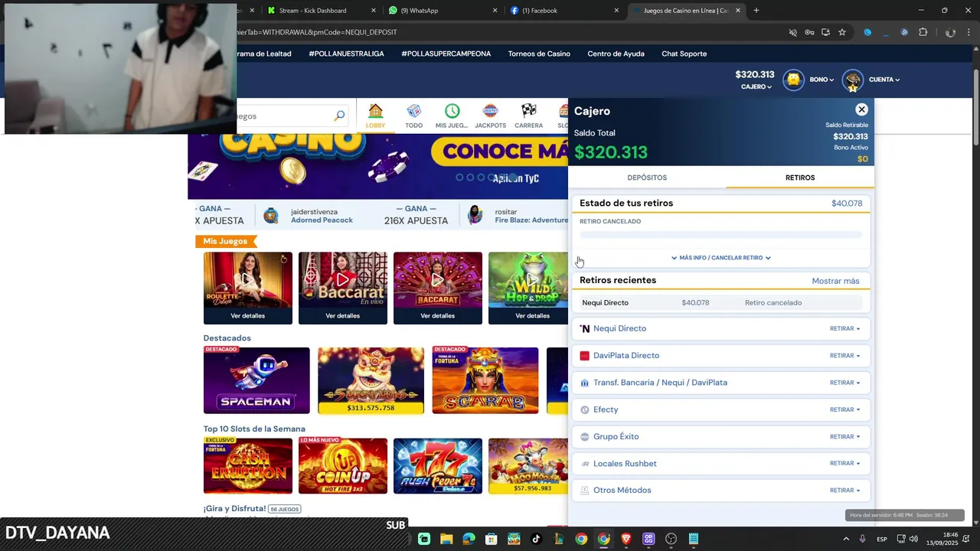Expand RETIRAR for Efecty
This screenshot has width=980, height=551.
(x=844, y=409)
